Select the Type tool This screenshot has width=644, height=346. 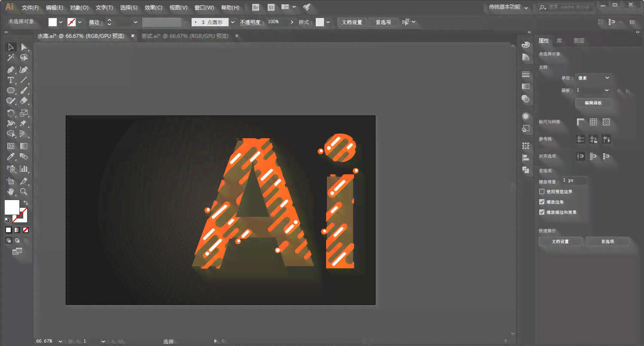point(11,80)
